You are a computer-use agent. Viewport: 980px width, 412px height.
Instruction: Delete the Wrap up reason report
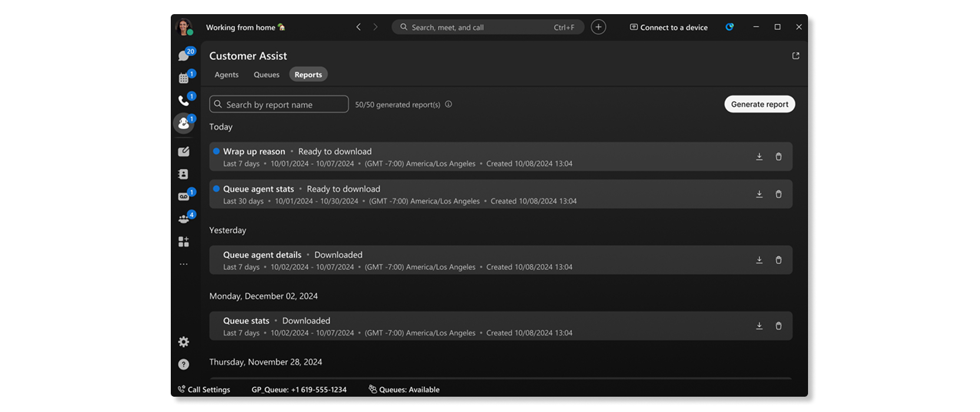[779, 157]
